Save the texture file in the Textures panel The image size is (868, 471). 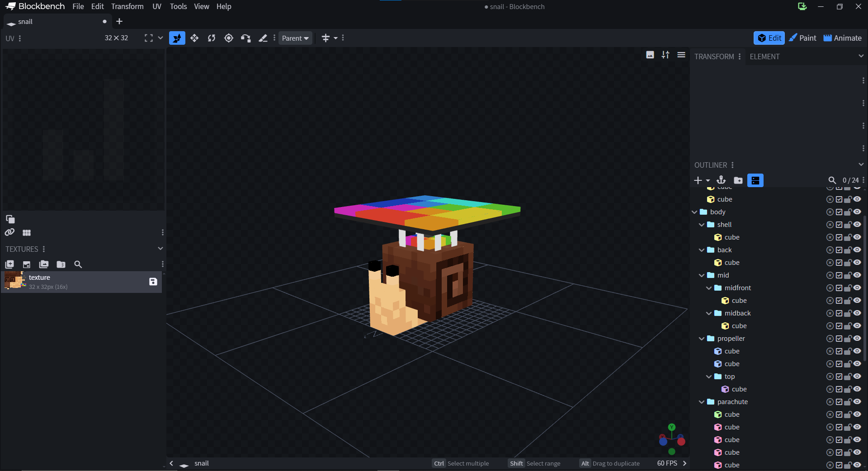pyautogui.click(x=153, y=282)
